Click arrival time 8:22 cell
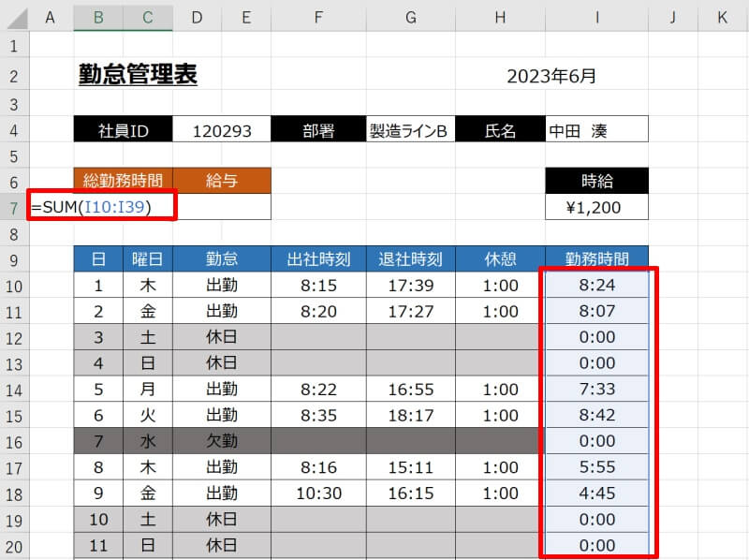The height and width of the screenshot is (560, 749). pyautogui.click(x=318, y=389)
